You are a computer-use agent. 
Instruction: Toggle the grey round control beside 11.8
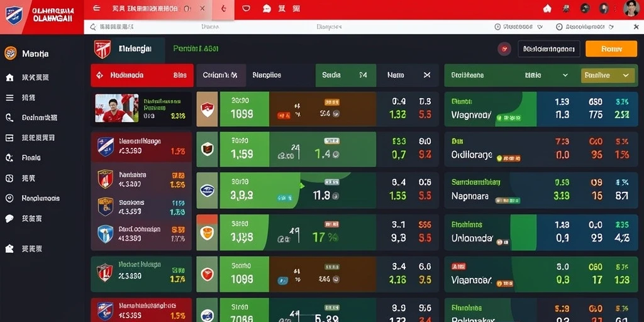[x=336, y=196]
